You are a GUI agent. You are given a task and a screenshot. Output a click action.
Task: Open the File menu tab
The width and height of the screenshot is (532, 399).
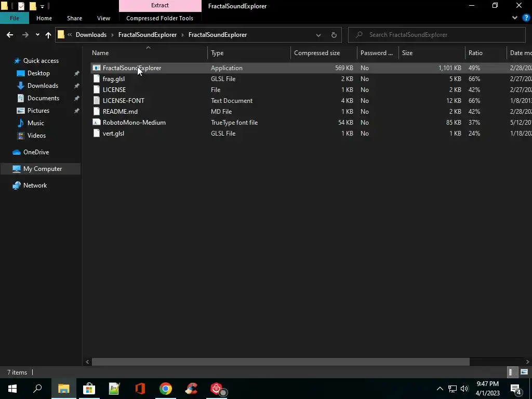click(15, 18)
